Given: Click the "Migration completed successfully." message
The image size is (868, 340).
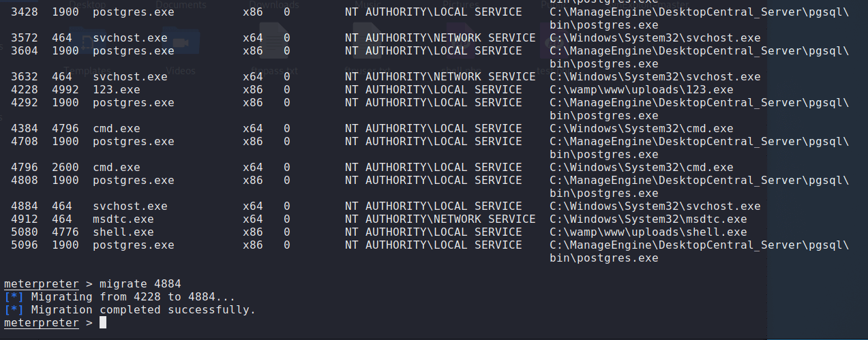Looking at the screenshot, I should (143, 310).
